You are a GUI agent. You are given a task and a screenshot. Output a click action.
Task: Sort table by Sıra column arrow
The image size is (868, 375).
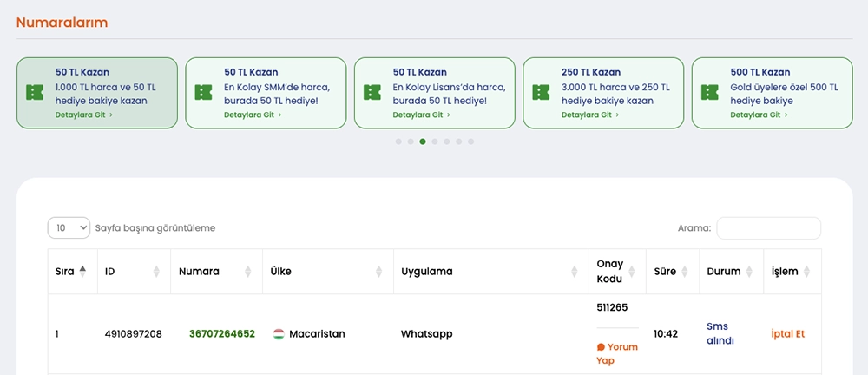click(82, 271)
